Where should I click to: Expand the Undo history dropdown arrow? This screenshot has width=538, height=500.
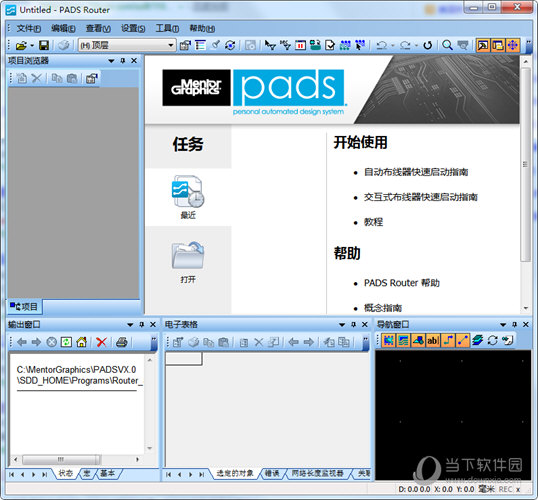pyautogui.click(x=393, y=45)
